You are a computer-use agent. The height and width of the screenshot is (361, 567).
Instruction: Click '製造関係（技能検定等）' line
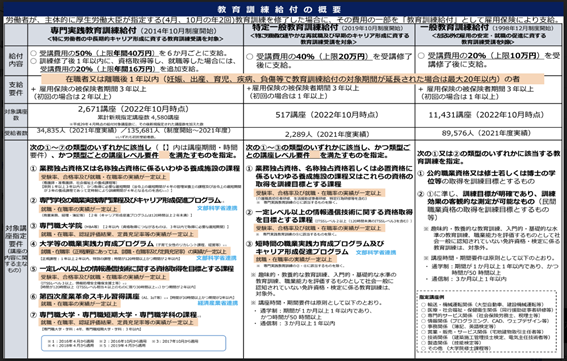453,343
